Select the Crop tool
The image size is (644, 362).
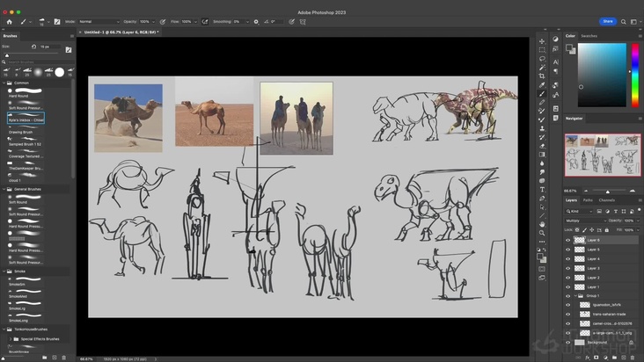(x=542, y=76)
